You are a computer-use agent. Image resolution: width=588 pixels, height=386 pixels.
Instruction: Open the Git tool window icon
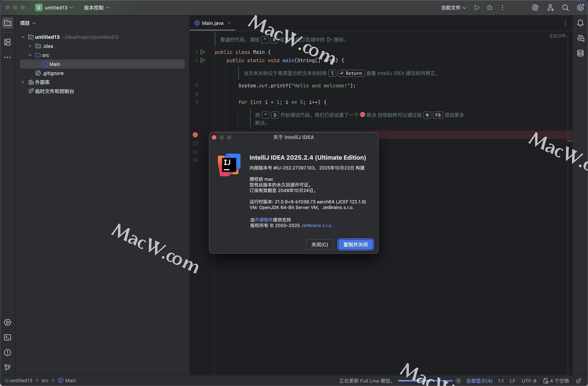pyautogui.click(x=8, y=367)
